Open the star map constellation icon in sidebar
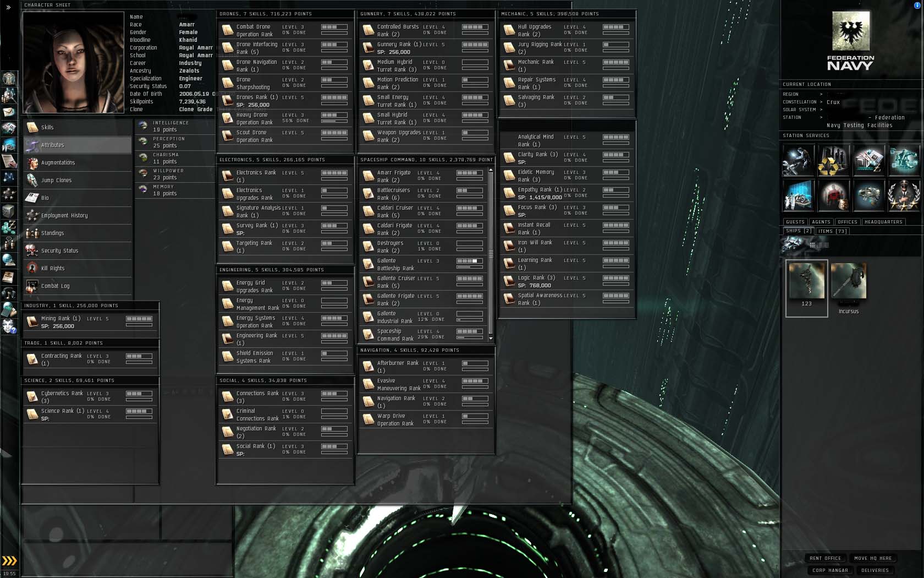The image size is (924, 578). click(9, 177)
